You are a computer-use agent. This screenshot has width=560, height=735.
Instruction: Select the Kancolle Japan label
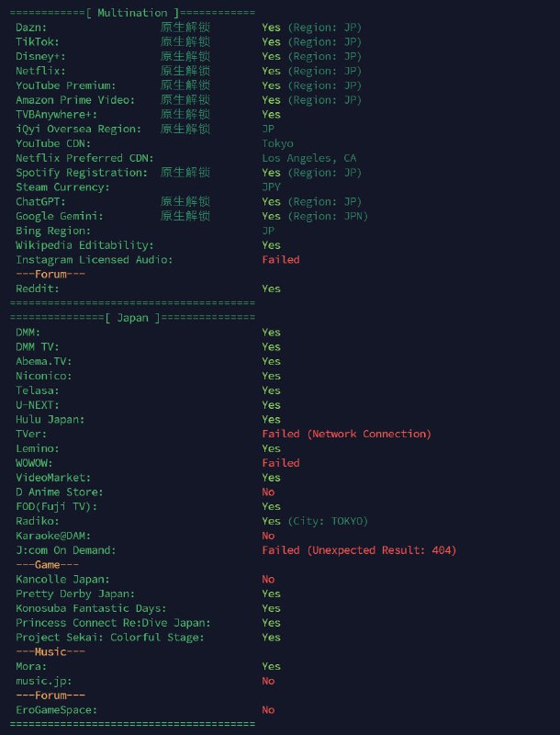tap(62, 579)
